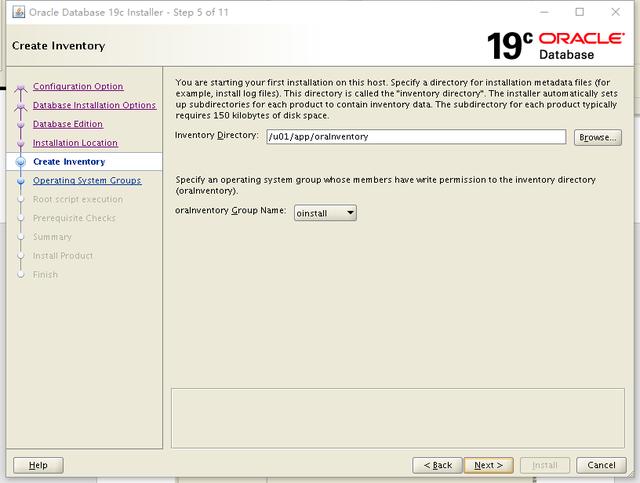Open the Database Edition step
640x483 pixels.
tap(68, 124)
